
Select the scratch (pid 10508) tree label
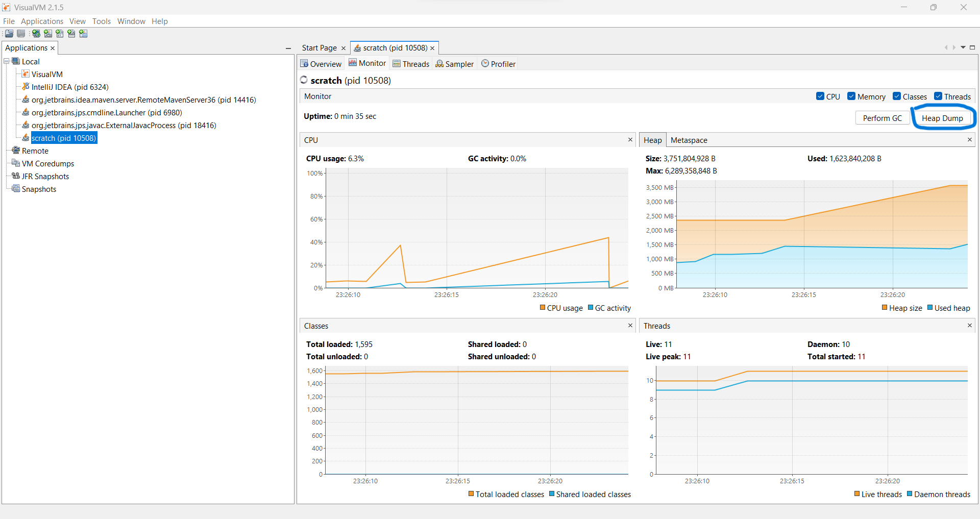pos(64,138)
